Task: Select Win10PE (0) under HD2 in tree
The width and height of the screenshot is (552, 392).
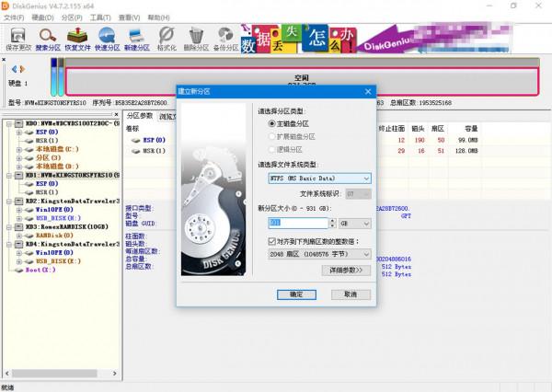Action: coord(54,210)
